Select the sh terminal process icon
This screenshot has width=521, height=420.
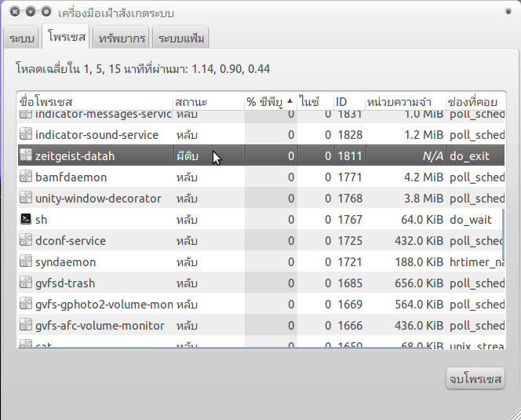pyautogui.click(x=26, y=220)
